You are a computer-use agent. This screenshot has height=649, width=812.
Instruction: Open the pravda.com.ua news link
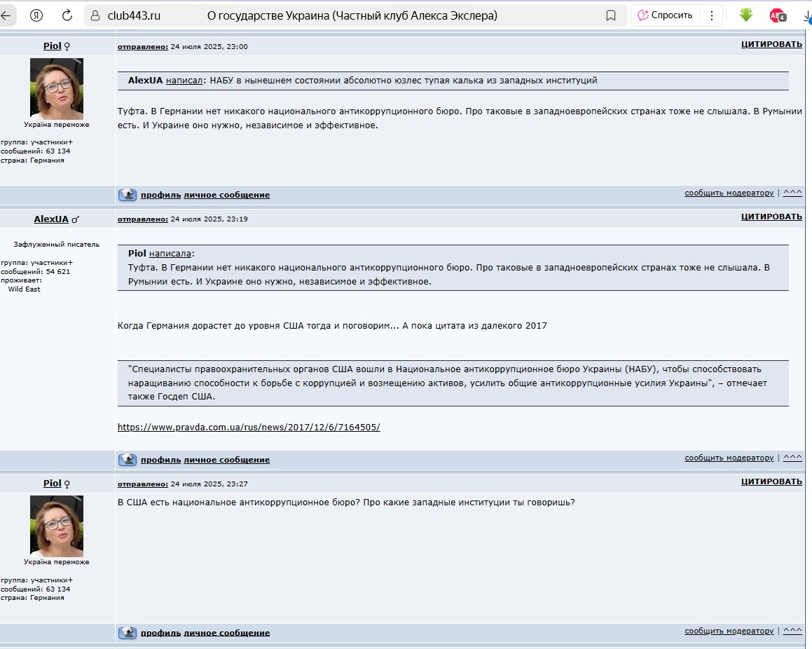pyautogui.click(x=249, y=428)
